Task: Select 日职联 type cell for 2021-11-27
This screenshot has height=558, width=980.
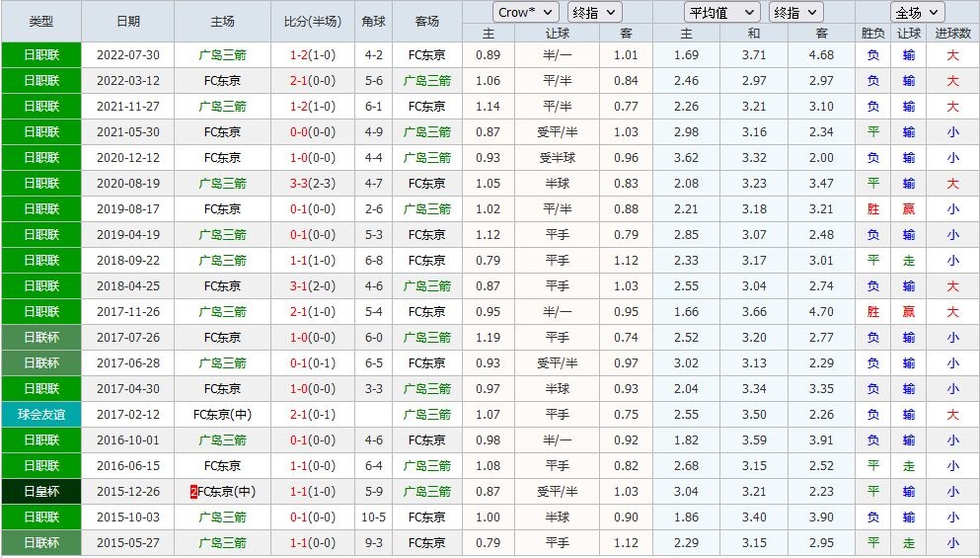Action: point(41,107)
